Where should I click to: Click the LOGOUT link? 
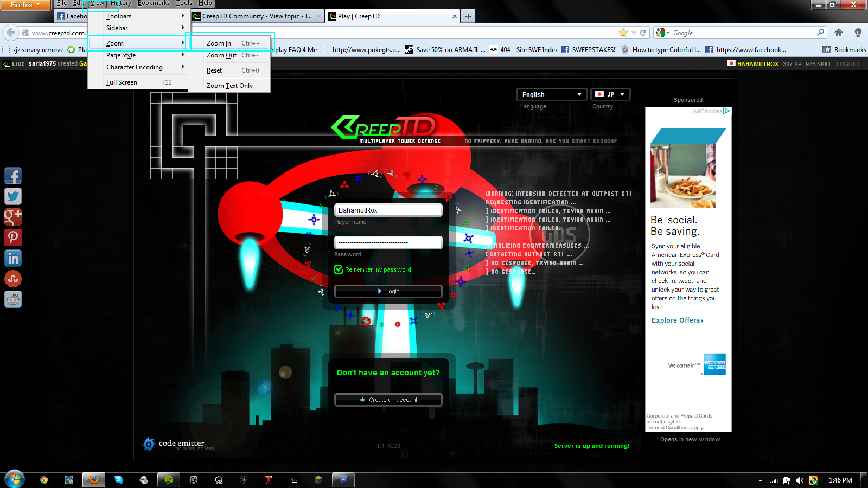(848, 64)
